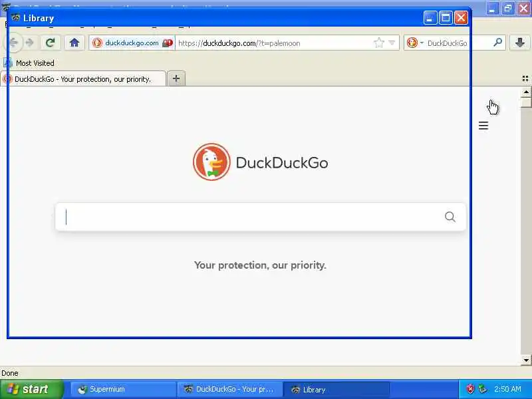This screenshot has height=399, width=532.
Task: Click the 2:50 AM clock
Action: pyautogui.click(x=507, y=389)
